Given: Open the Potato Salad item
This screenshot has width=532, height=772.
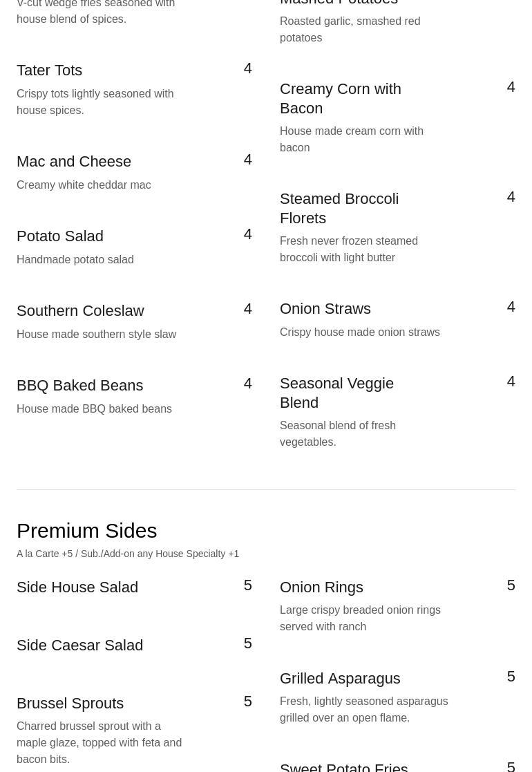Looking at the screenshot, I should click(x=60, y=236).
